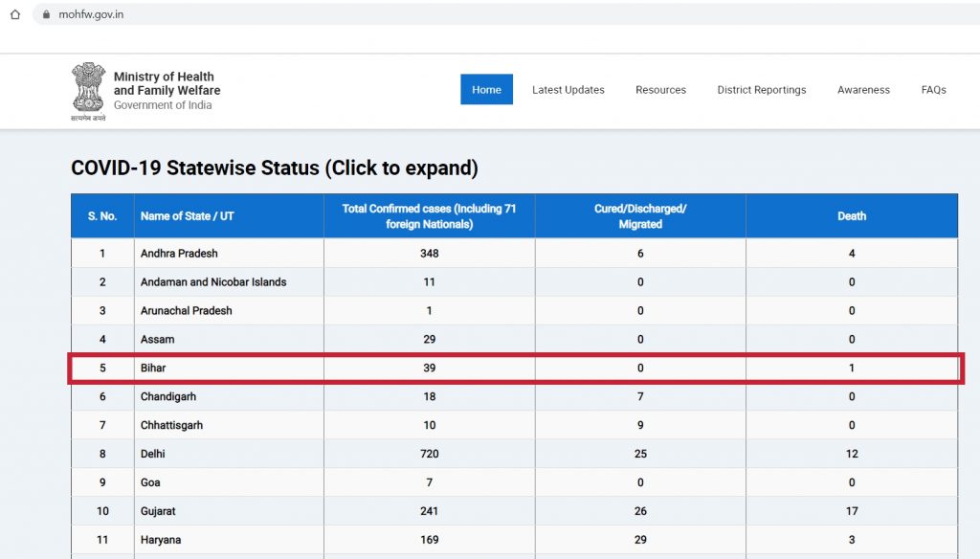Select the Haryana state name
Screen dimensions: 980x559
[161, 540]
